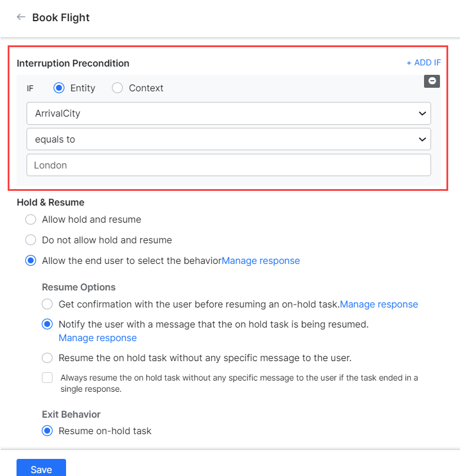460x476 pixels.
Task: Open the ArrivalCity entity dropdown
Action: point(229,113)
